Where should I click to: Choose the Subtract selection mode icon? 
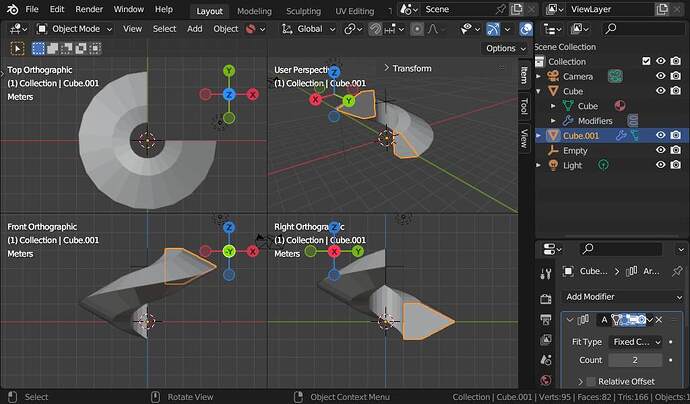click(x=66, y=48)
